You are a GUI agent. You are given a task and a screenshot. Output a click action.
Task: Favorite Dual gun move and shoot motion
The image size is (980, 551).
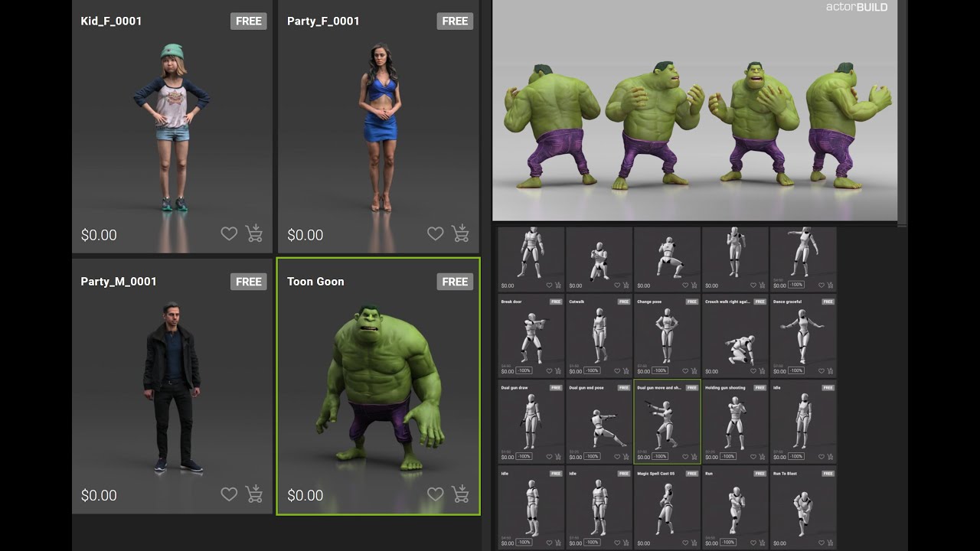[685, 457]
